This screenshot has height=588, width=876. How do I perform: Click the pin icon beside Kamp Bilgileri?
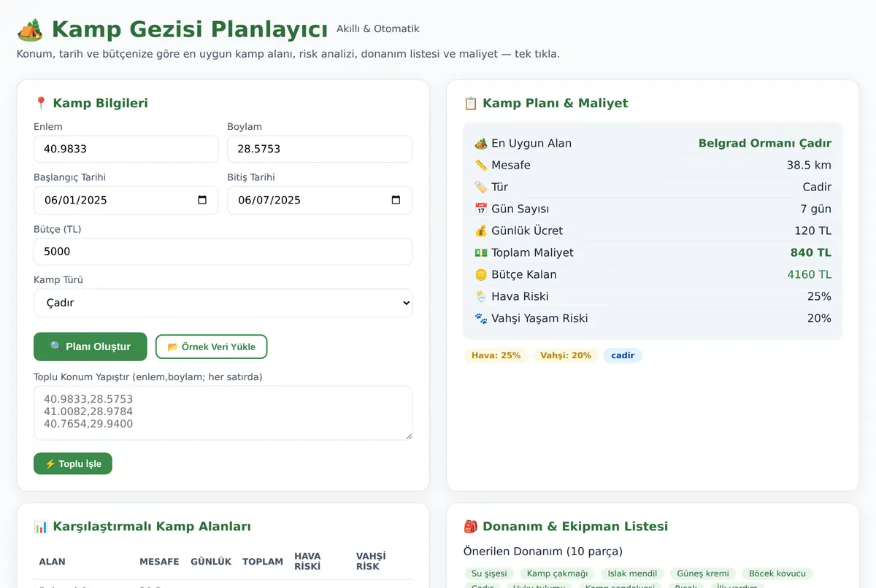point(41,103)
